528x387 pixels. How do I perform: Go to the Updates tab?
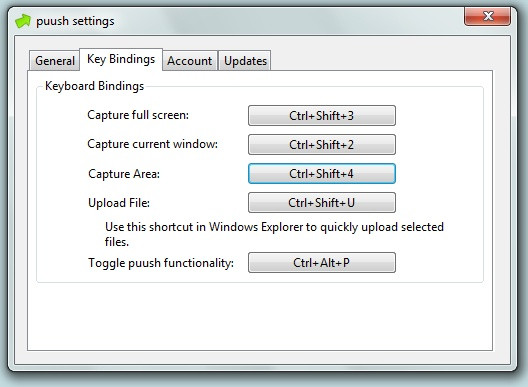pyautogui.click(x=245, y=61)
